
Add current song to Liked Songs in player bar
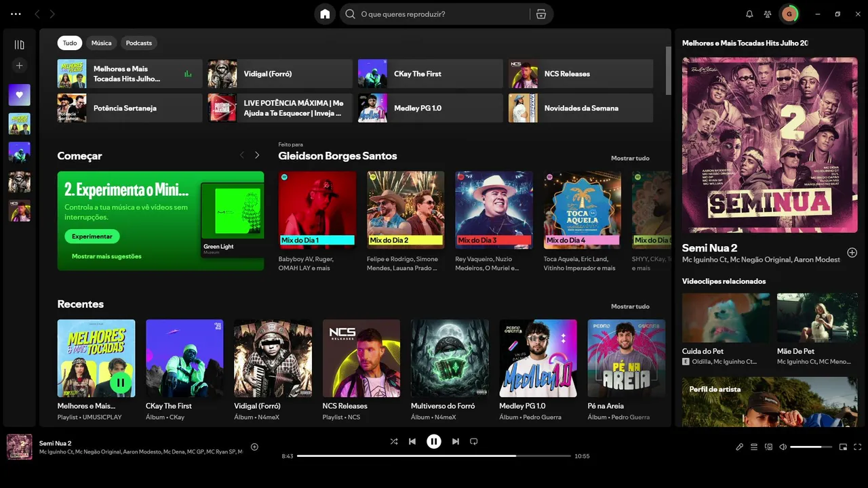point(255,447)
